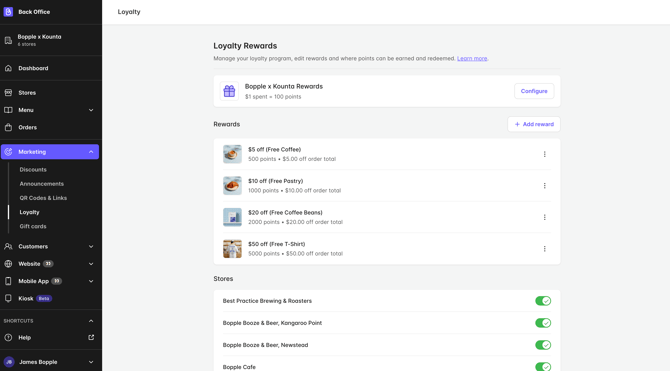Click '500 points • $5.00 off order total'

click(292, 159)
